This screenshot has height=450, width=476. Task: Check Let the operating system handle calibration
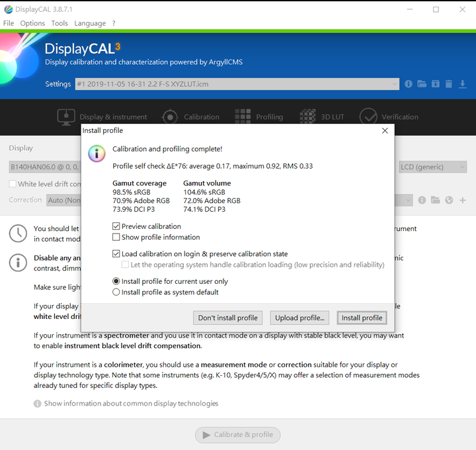click(x=125, y=265)
